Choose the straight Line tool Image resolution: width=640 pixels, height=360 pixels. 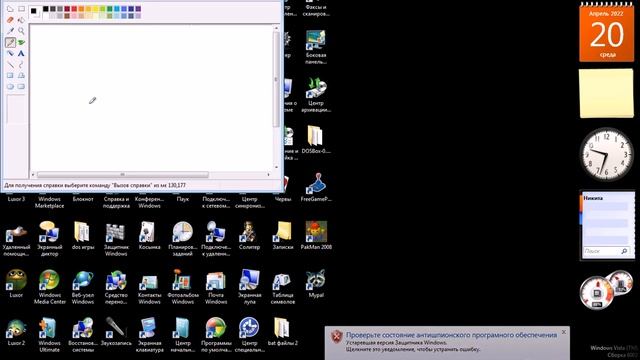point(10,64)
